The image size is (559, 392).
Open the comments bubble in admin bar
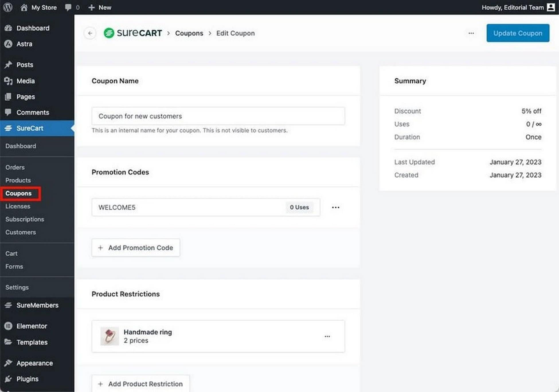pos(68,7)
